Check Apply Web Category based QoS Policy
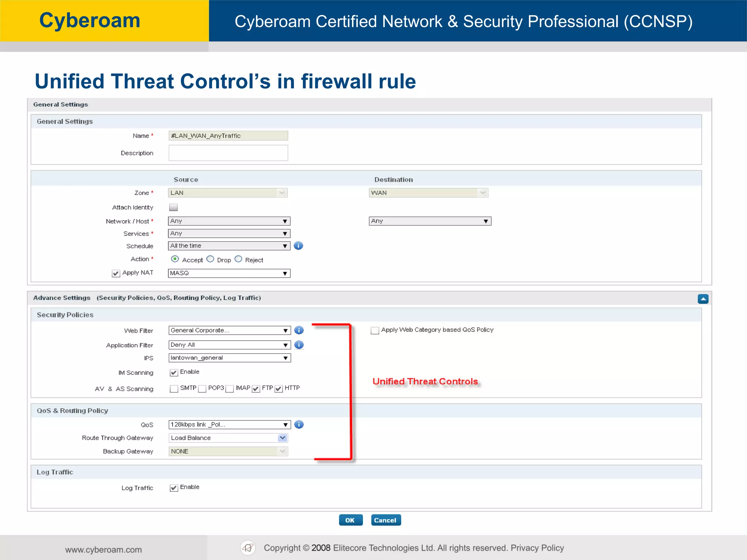 [x=375, y=331]
